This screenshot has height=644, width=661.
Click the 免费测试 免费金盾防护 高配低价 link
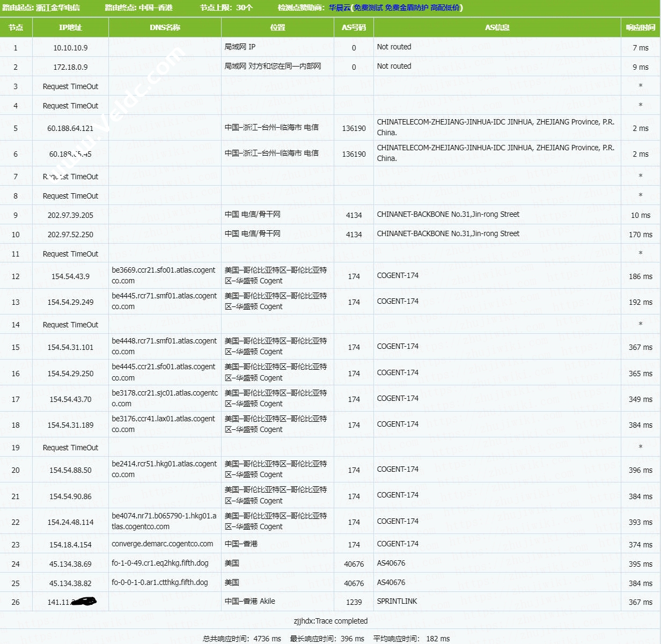407,8
